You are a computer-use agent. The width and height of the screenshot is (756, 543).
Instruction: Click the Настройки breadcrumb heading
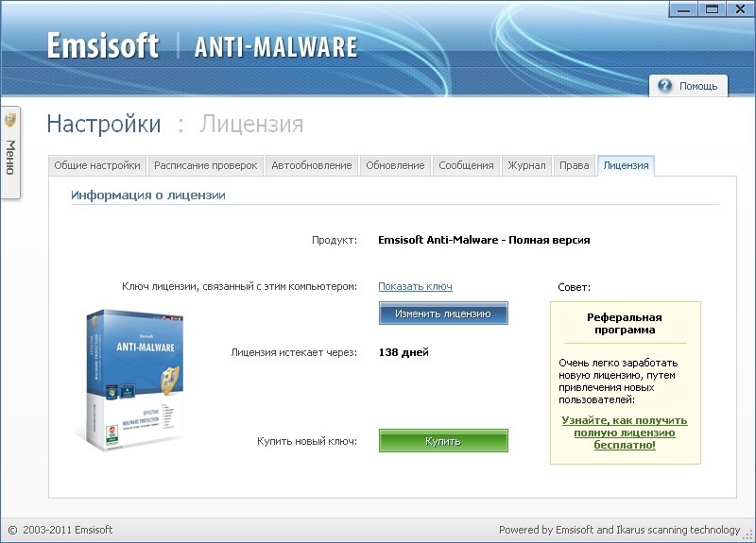tap(104, 124)
